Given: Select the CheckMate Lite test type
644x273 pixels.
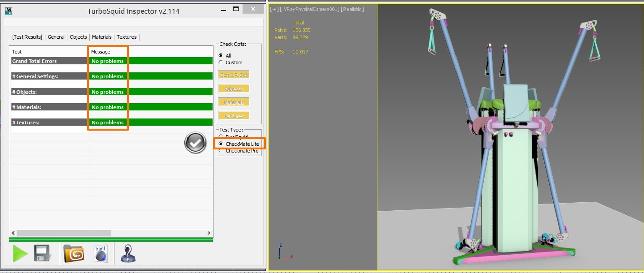Looking at the screenshot, I should coord(239,144).
